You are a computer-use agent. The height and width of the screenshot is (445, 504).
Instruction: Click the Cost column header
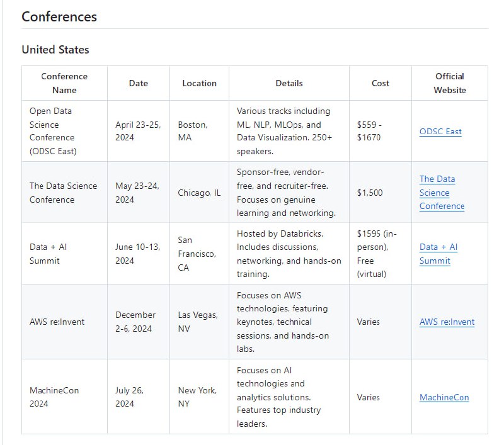point(380,83)
